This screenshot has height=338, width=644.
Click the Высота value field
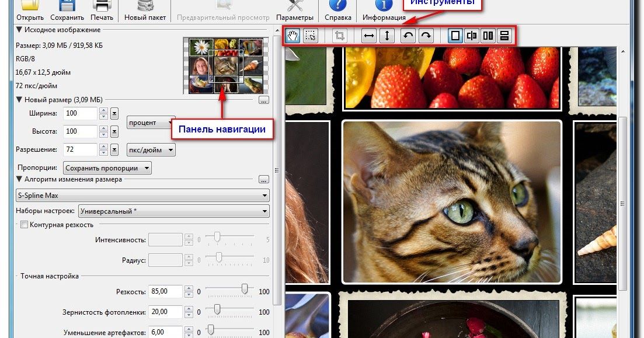pyautogui.click(x=81, y=131)
